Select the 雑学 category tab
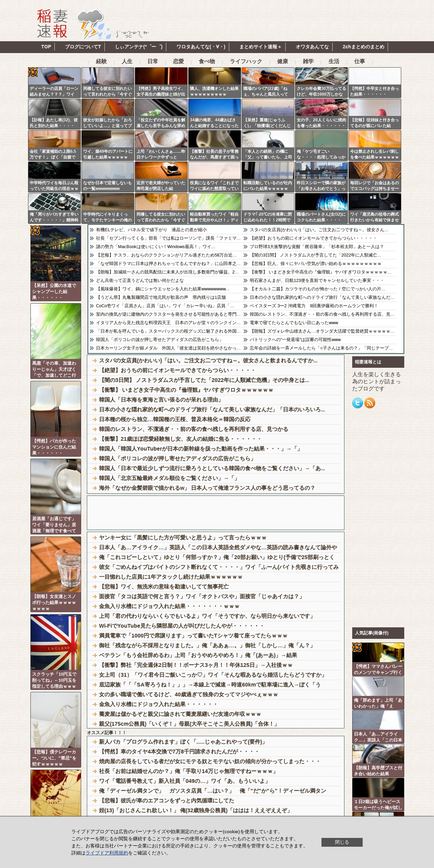 pos(308,61)
